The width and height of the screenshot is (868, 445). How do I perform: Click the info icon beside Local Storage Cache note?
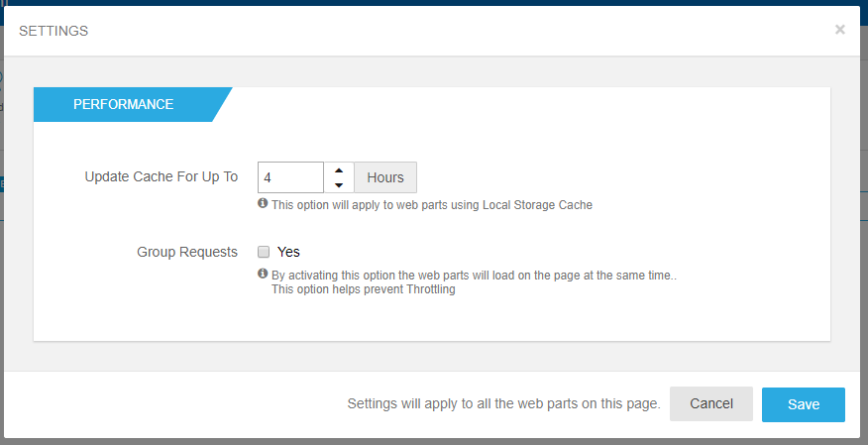(263, 203)
